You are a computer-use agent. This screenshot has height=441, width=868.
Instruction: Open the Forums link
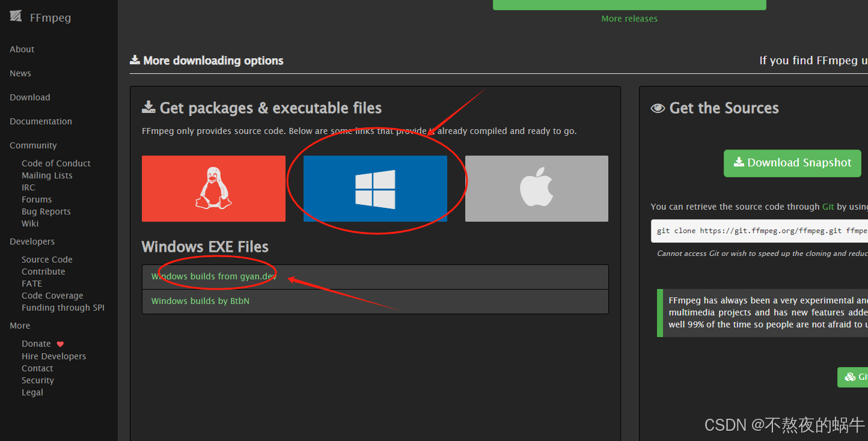(37, 199)
